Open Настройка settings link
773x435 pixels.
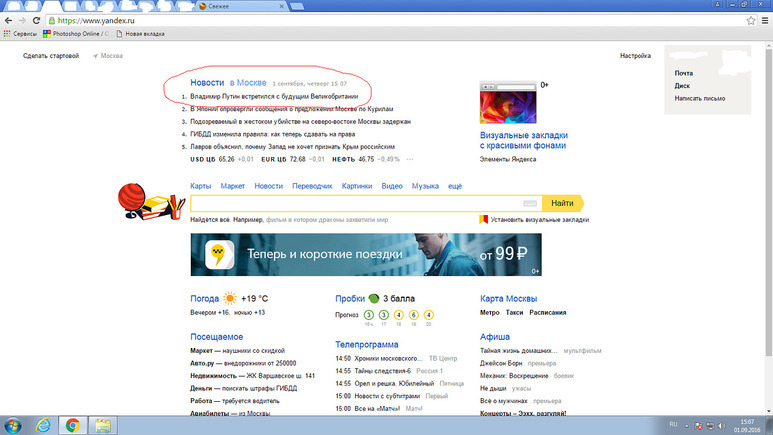pyautogui.click(x=635, y=56)
